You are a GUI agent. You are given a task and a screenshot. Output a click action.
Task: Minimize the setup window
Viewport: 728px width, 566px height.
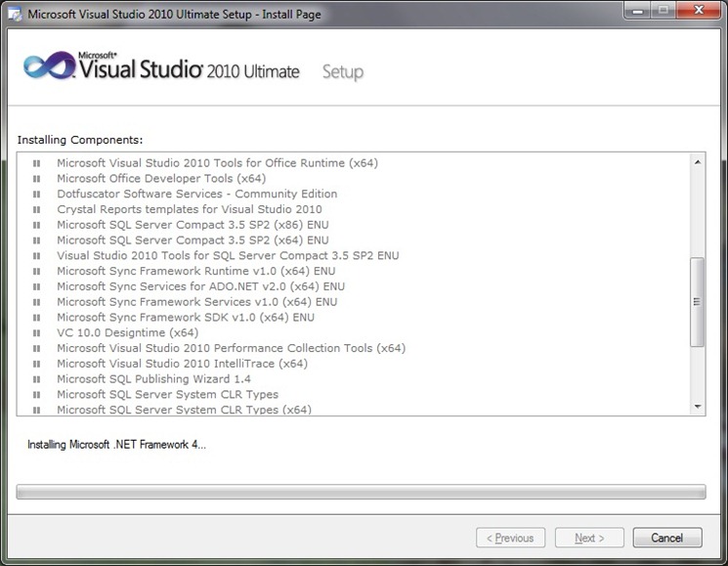[638, 11]
